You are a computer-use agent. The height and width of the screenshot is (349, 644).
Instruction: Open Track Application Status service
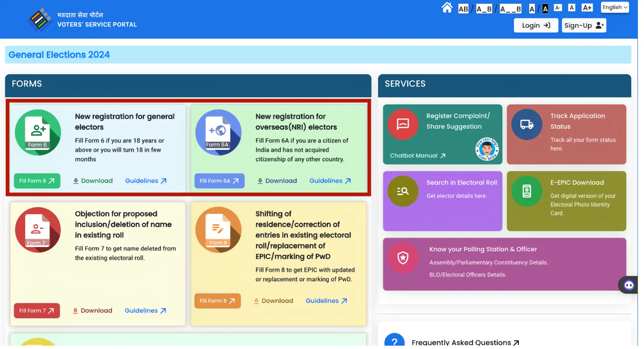point(566,134)
